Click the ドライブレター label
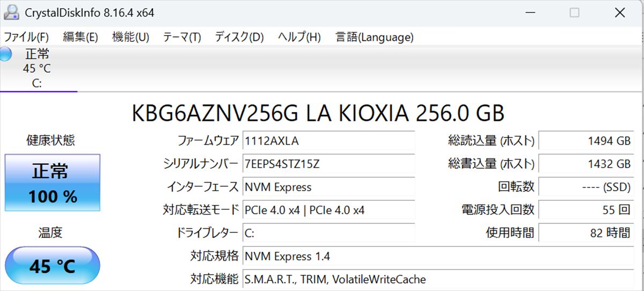The height and width of the screenshot is (291, 644). tap(207, 233)
